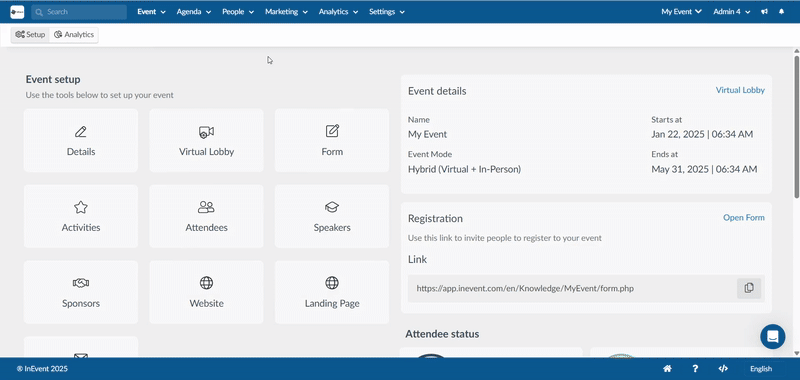Open the chat support bubble
The height and width of the screenshot is (380, 800).
[x=772, y=337]
